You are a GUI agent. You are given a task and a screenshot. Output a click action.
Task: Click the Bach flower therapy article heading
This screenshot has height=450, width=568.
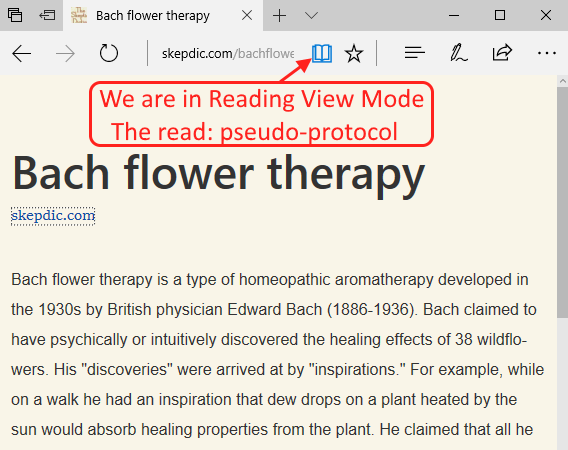(x=219, y=173)
